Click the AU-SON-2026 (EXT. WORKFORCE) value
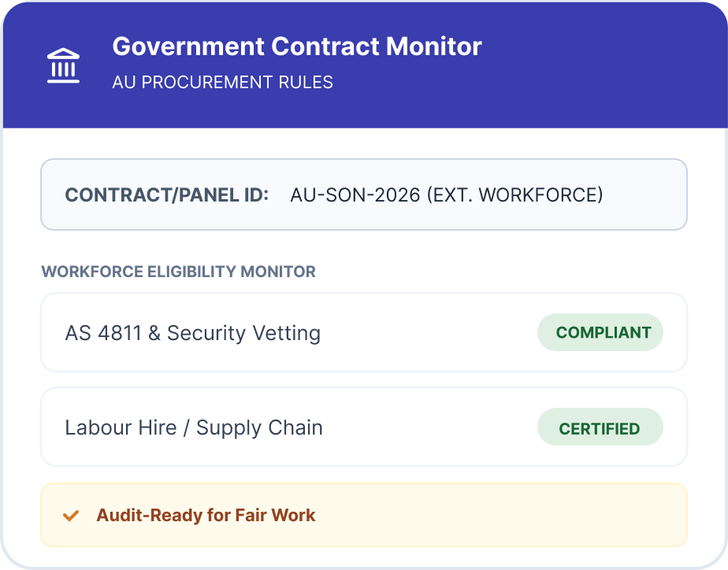This screenshot has height=570, width=728. (x=446, y=195)
